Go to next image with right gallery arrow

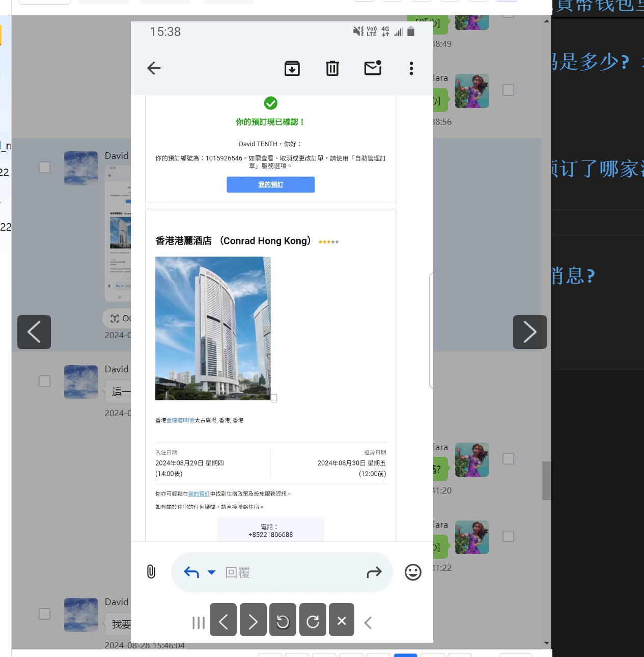(x=530, y=332)
